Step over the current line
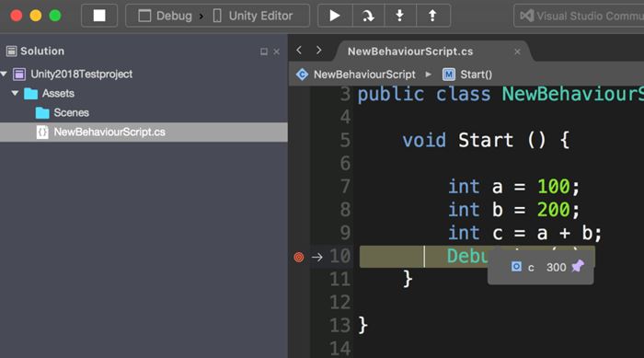Screen dimensions: 644x358 point(368,16)
